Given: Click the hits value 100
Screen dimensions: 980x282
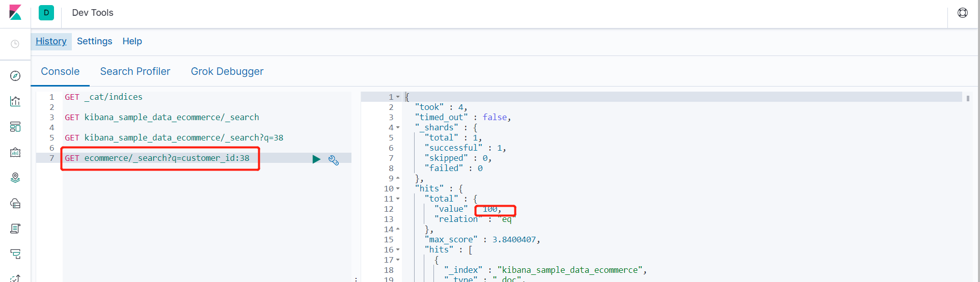Looking at the screenshot, I should (x=491, y=209).
